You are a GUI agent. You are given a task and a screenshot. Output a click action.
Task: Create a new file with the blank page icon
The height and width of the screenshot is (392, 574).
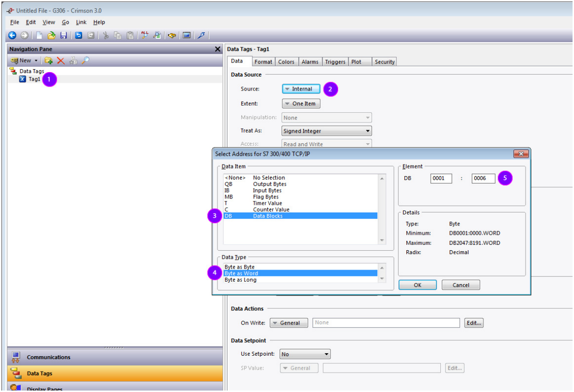coord(39,35)
